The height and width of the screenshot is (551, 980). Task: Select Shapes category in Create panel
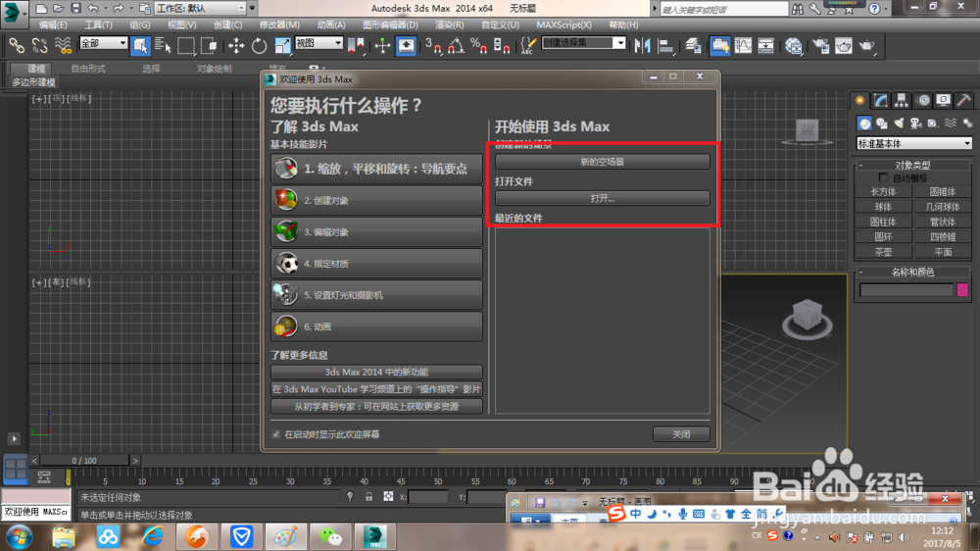point(881,124)
